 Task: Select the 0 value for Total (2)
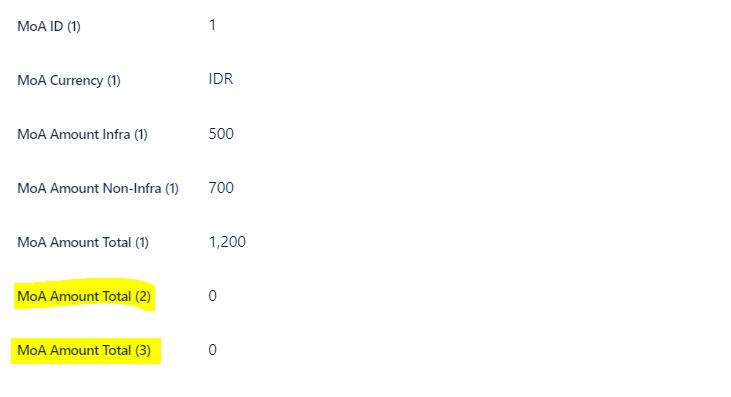click(213, 296)
